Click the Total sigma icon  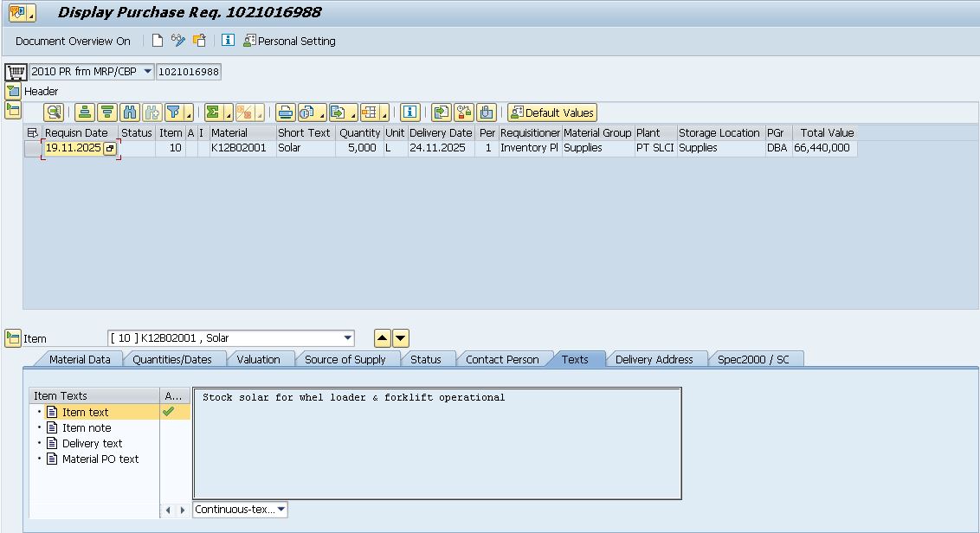213,112
